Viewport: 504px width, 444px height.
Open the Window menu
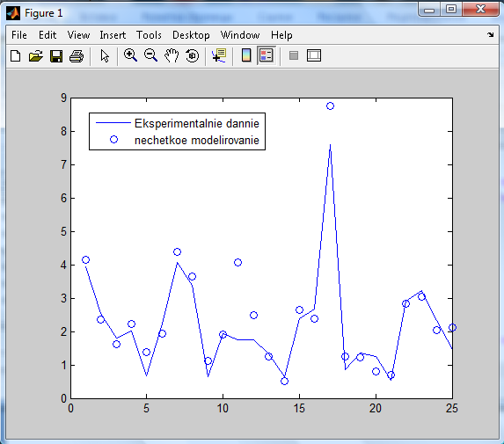pyautogui.click(x=240, y=34)
